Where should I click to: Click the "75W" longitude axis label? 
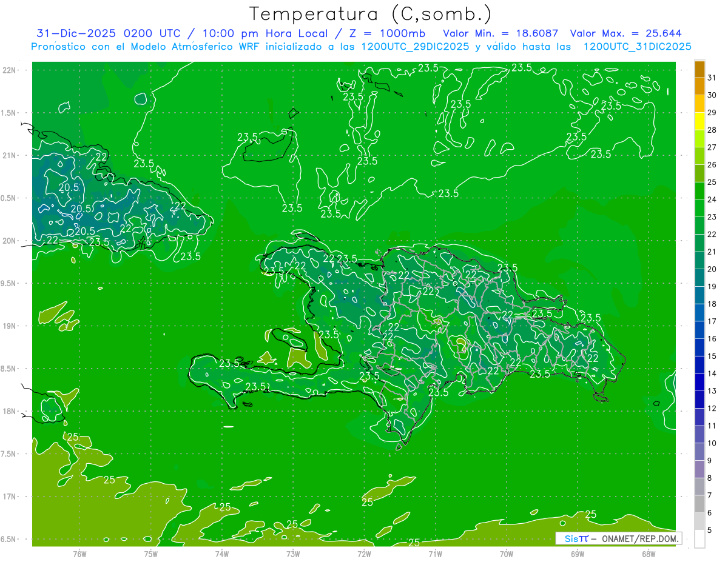(x=151, y=554)
